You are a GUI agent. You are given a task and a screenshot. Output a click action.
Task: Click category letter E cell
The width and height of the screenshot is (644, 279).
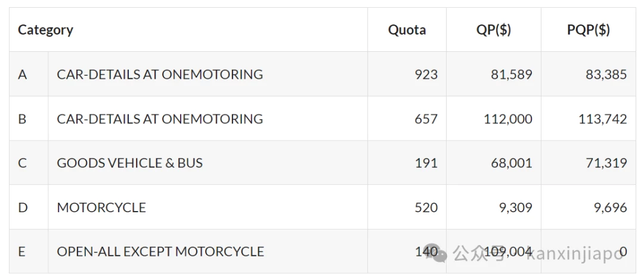[x=29, y=252]
